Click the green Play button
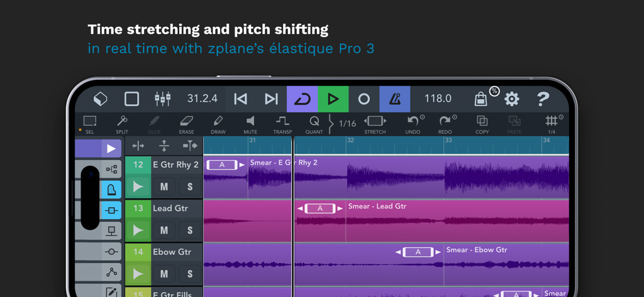 333,99
